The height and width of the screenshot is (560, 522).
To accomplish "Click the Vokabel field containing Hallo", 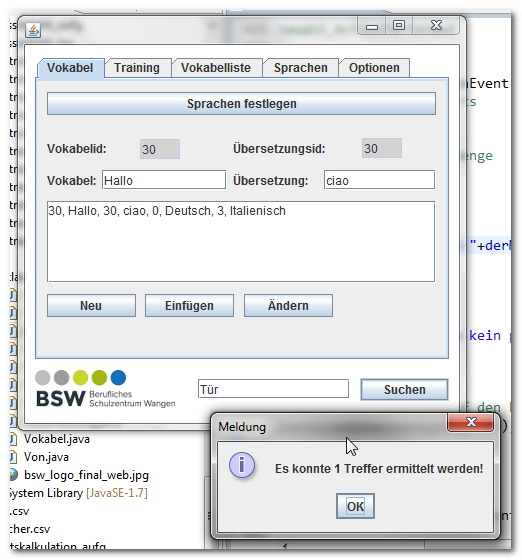I will coord(164,180).
